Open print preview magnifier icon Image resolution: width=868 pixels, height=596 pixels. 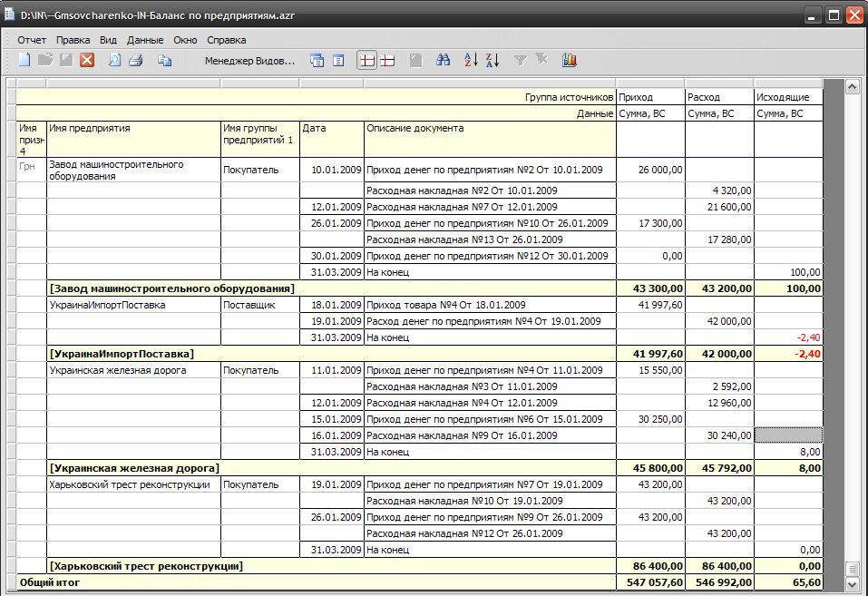point(114,60)
